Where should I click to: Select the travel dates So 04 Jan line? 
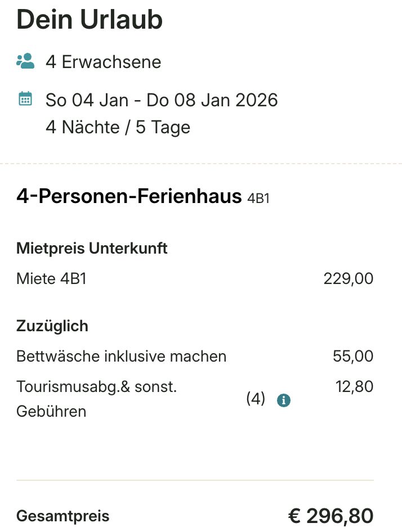(162, 100)
